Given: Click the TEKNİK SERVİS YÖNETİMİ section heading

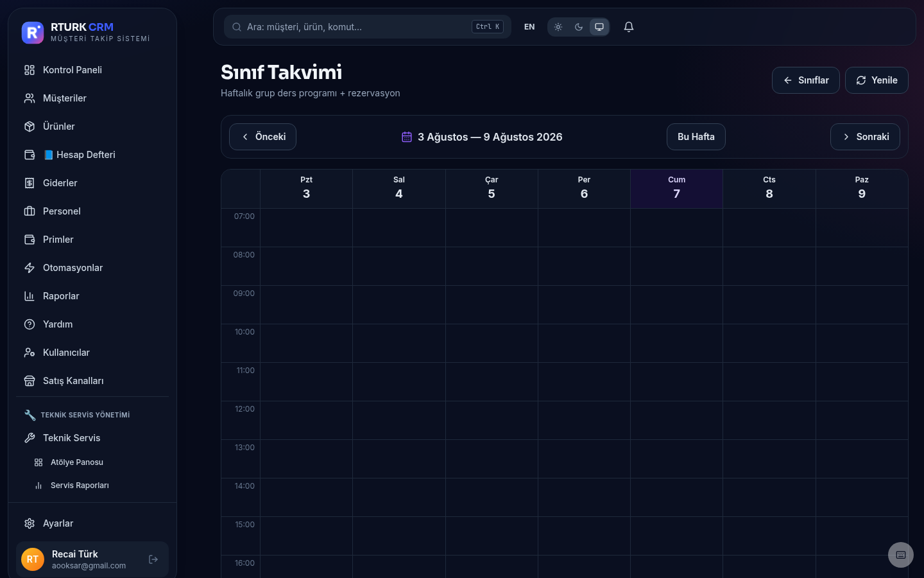Looking at the screenshot, I should click(x=85, y=415).
